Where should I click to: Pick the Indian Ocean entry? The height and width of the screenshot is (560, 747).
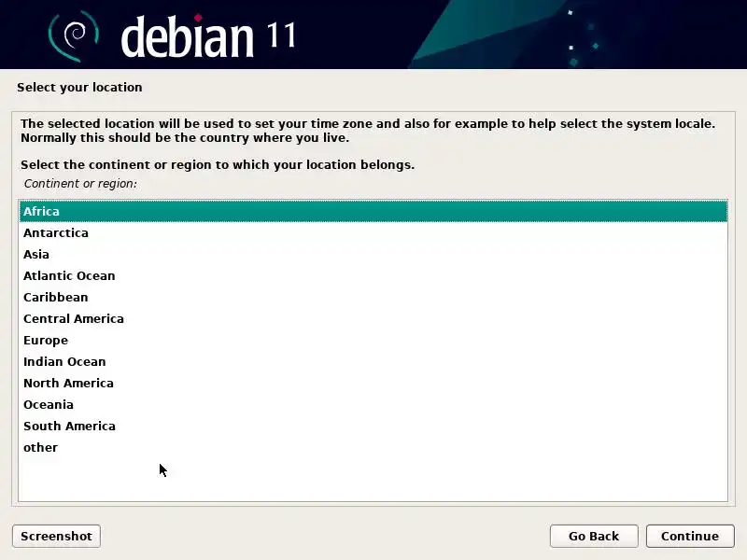pos(373,361)
